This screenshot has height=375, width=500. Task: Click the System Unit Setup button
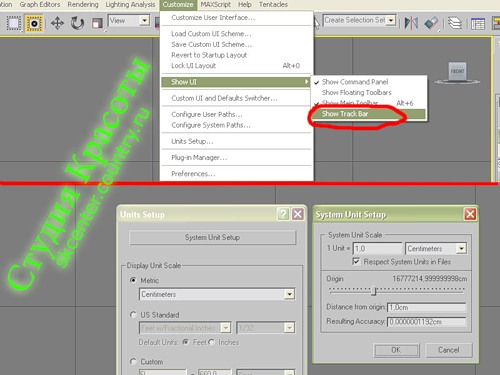(x=212, y=237)
